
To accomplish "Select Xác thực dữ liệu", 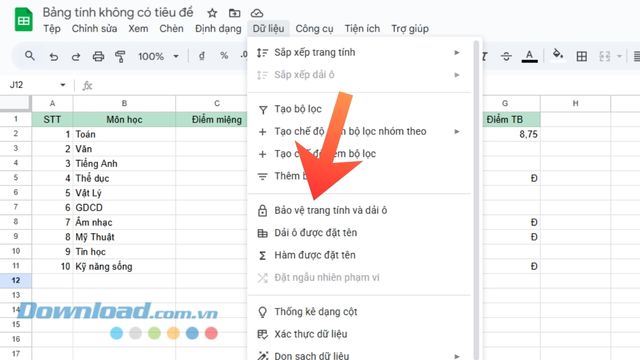I will point(359,334).
